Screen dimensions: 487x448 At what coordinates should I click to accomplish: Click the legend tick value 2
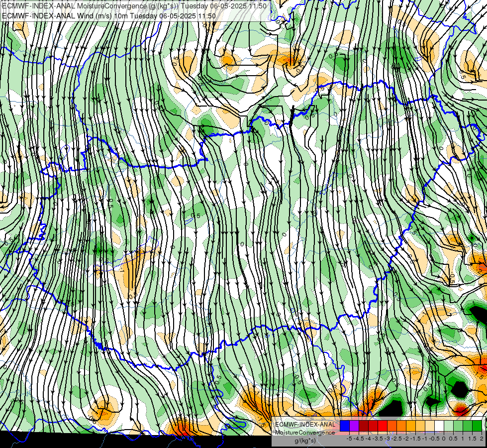pyautogui.click(x=482, y=439)
